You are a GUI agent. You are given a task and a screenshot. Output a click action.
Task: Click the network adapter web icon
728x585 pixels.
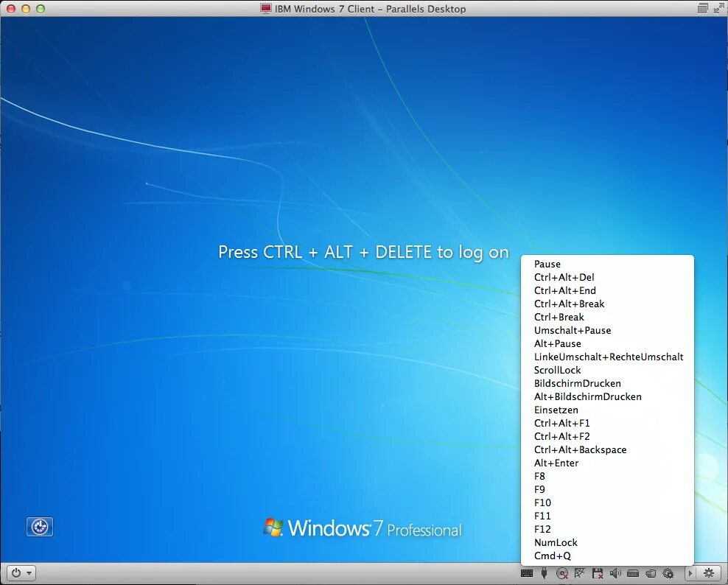[x=579, y=573]
